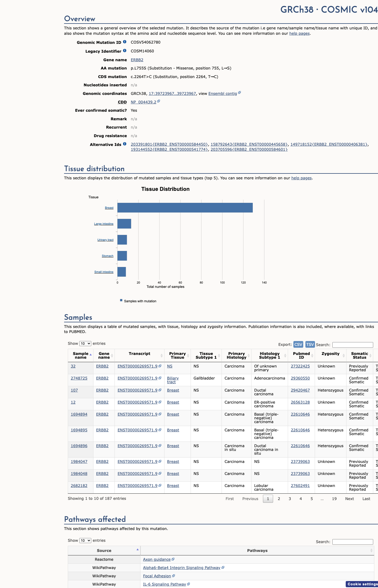Open Cookie settings button
The height and width of the screenshot is (588, 378).
[362, 584]
